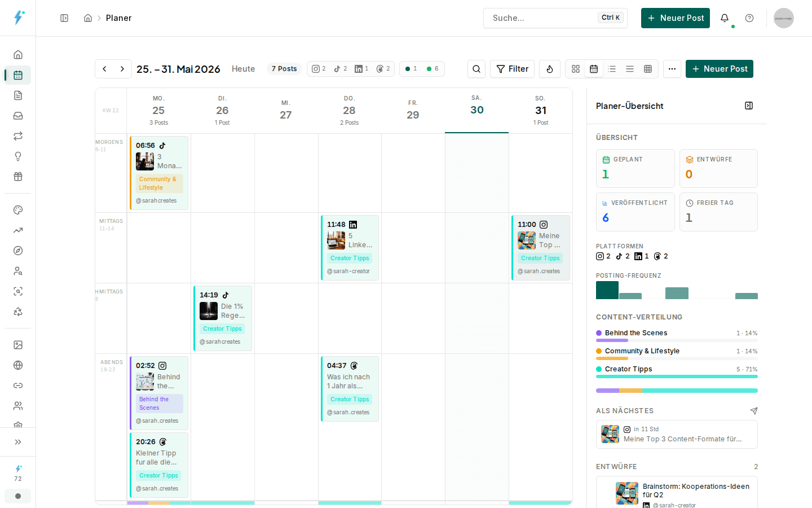
Task: Filter by Threads platform count chip
Action: pyautogui.click(x=383, y=69)
